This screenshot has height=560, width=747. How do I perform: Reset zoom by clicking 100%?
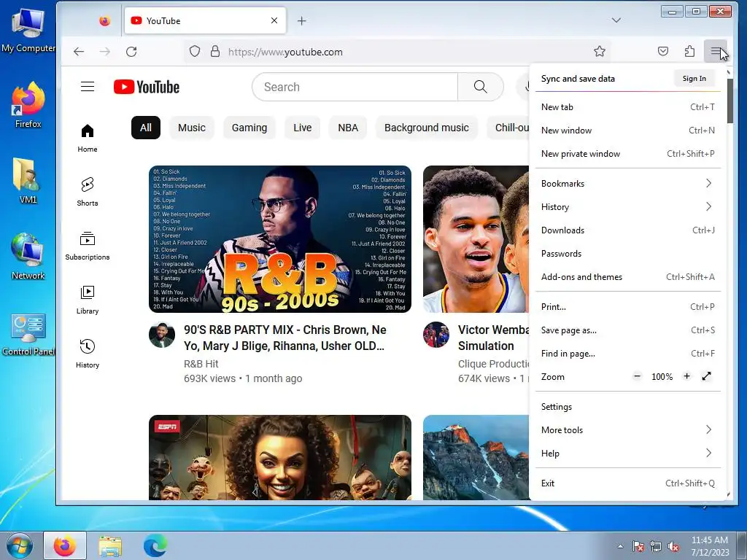click(662, 377)
